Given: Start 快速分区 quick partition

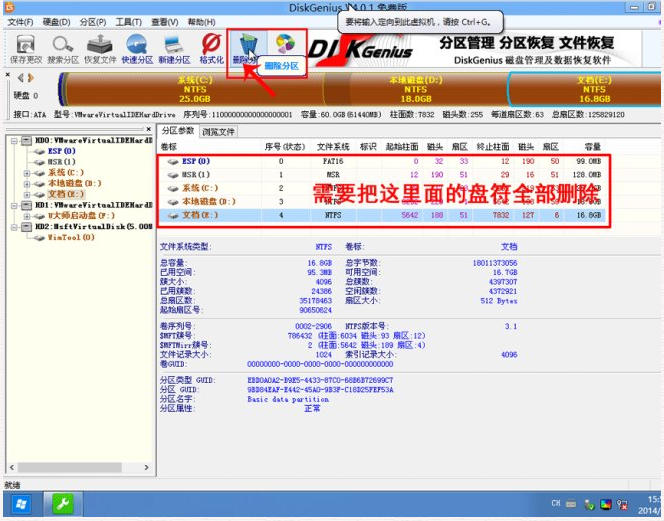Looking at the screenshot, I should [137, 50].
